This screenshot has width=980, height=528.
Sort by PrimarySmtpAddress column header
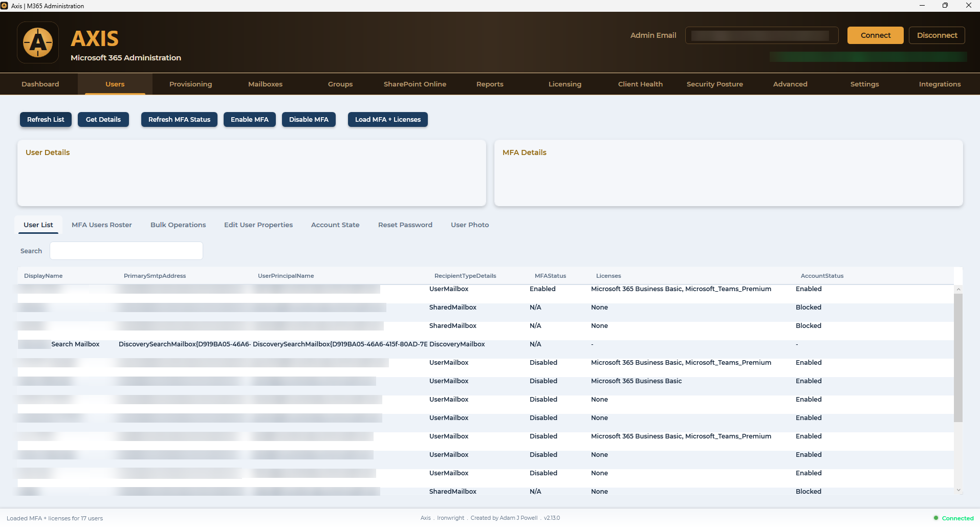[155, 276]
